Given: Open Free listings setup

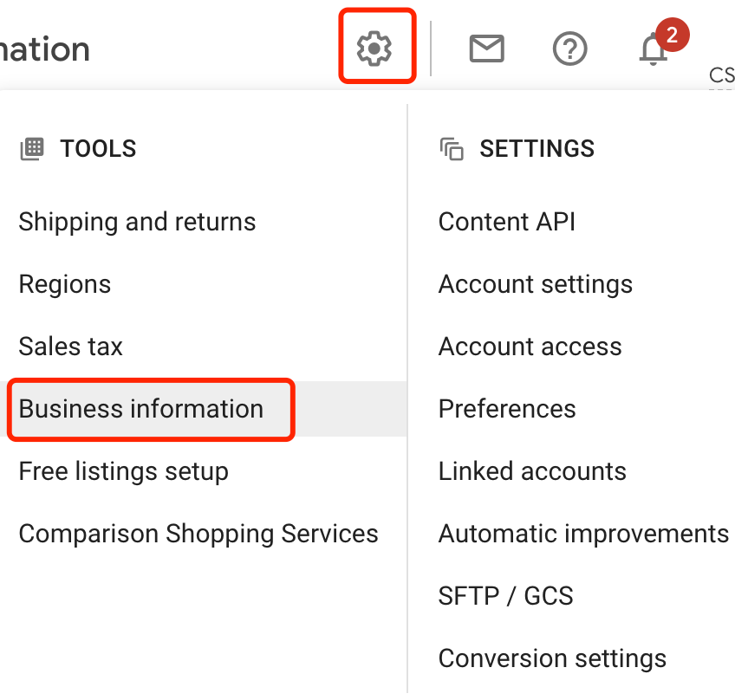Looking at the screenshot, I should tap(124, 471).
